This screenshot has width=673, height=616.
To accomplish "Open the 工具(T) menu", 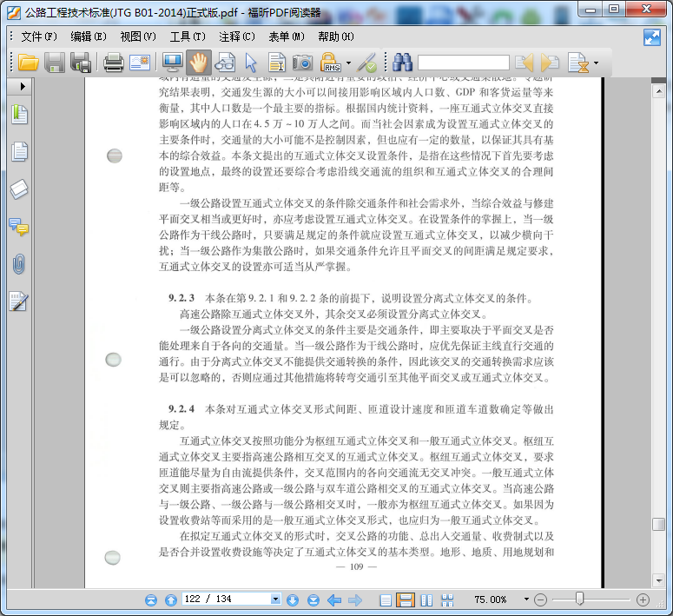I will [188, 37].
